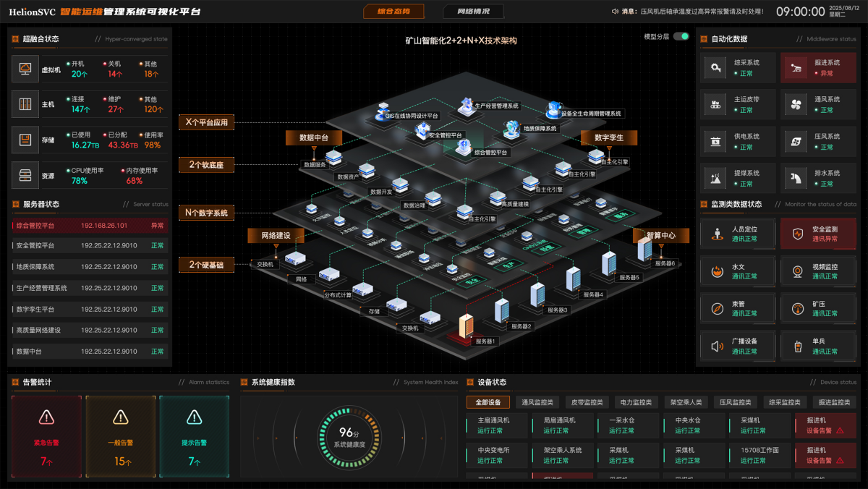
Task: Click the 虚拟机 virtual machine icon
Action: pos(25,69)
